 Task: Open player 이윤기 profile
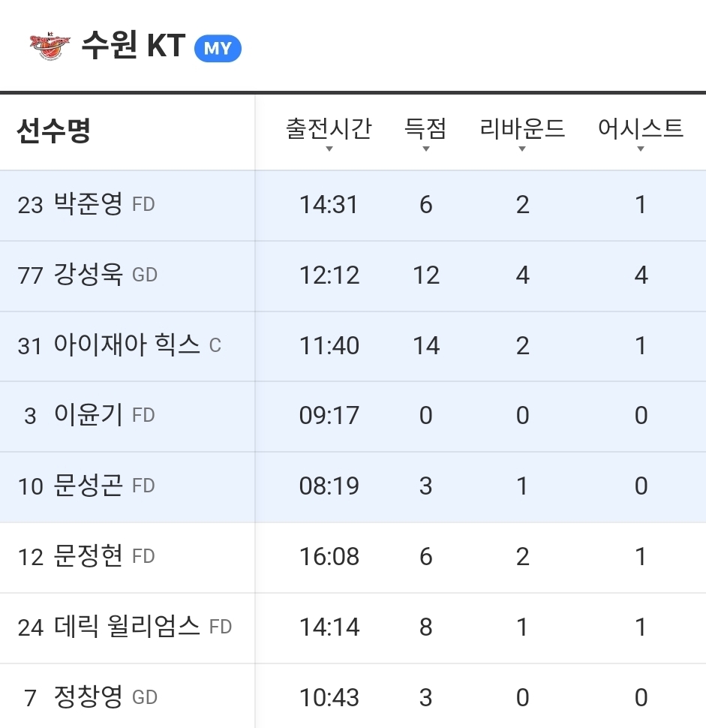(x=89, y=414)
